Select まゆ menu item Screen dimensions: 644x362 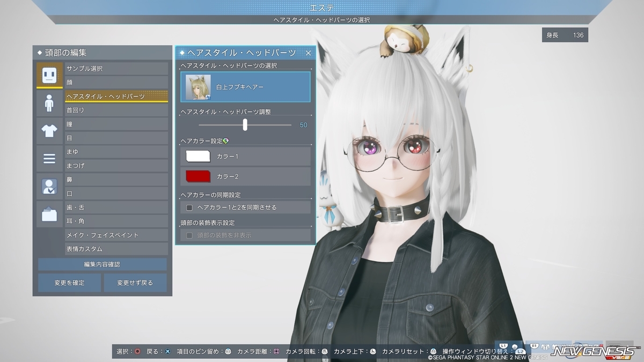click(116, 152)
